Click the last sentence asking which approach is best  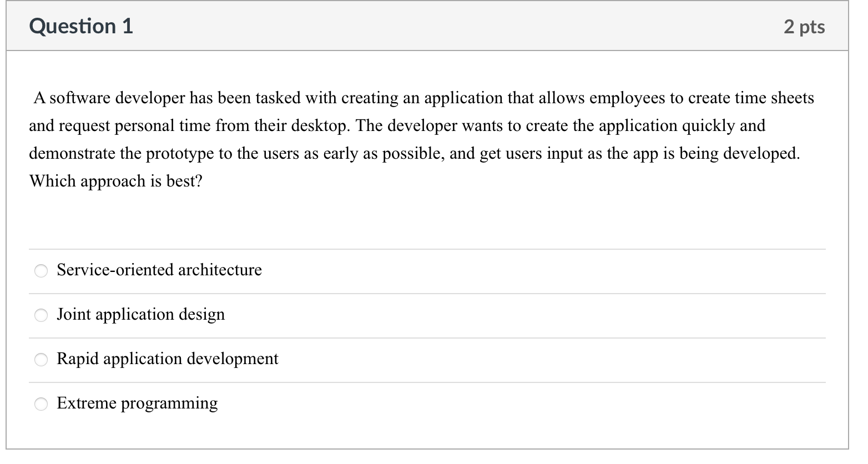115,180
